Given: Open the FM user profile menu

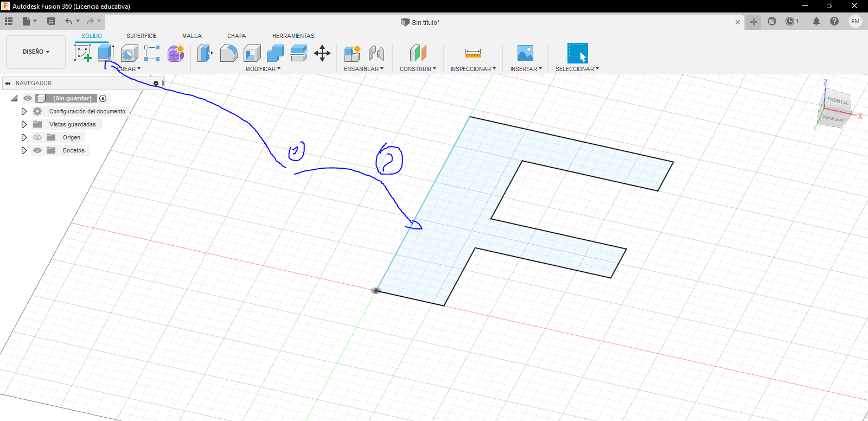Looking at the screenshot, I should pyautogui.click(x=856, y=21).
